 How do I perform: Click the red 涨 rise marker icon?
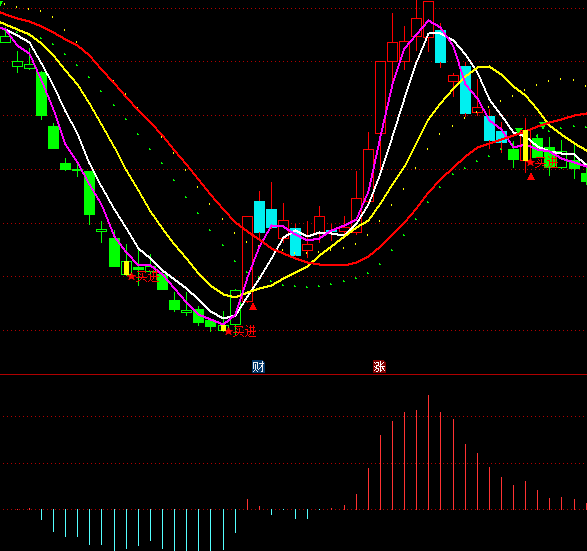379,366
